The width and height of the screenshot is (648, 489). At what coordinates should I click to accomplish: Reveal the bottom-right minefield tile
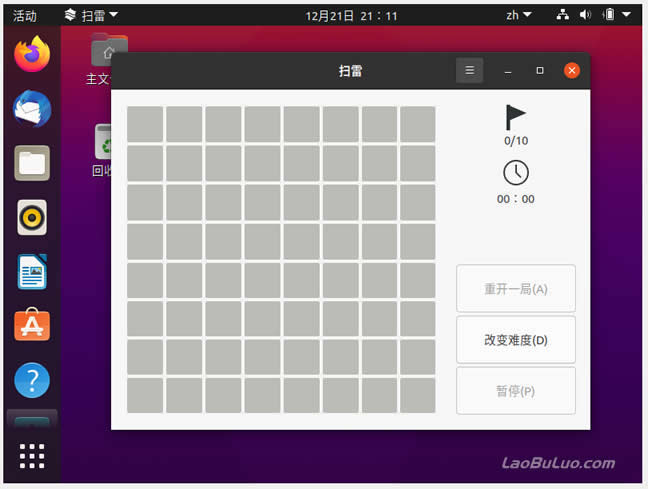click(417, 395)
